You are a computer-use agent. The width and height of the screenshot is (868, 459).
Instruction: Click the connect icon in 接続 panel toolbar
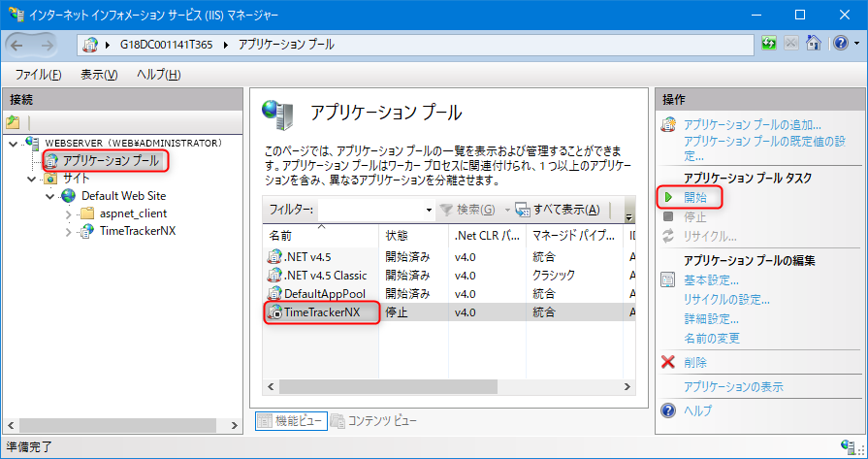click(13, 122)
